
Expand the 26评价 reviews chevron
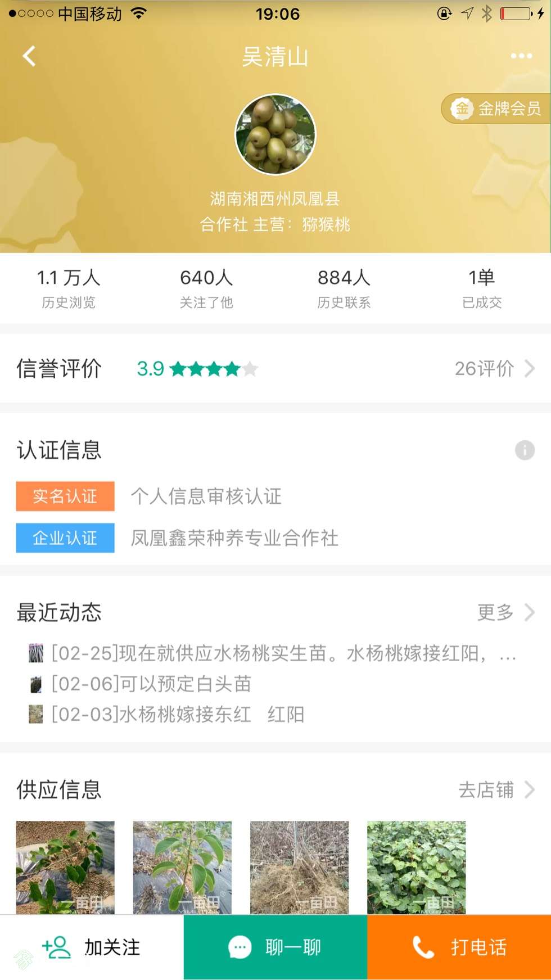tap(529, 369)
